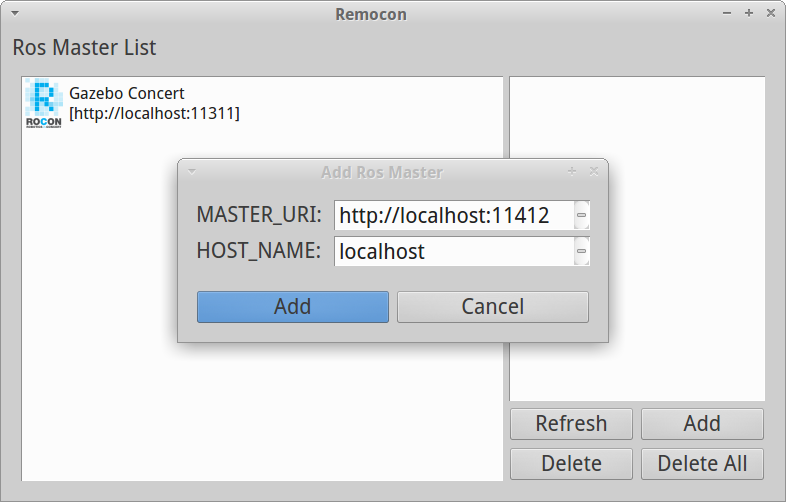786x502 pixels.
Task: Click the HOST_NAME field scrollbar handle
Action: click(x=581, y=251)
